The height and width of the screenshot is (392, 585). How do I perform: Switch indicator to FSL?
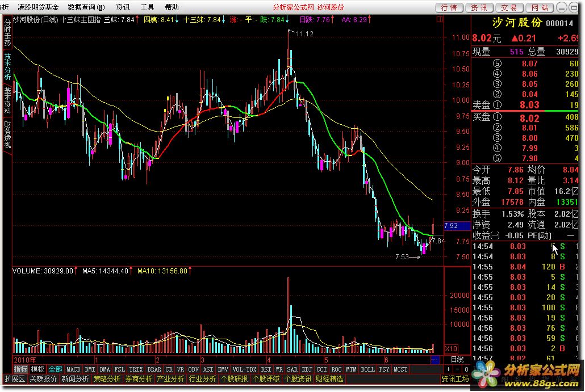coord(119,369)
